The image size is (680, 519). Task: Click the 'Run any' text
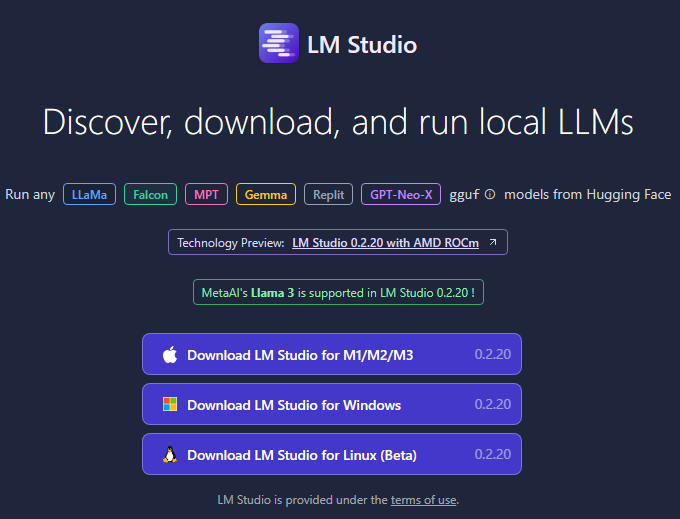pyautogui.click(x=30, y=195)
